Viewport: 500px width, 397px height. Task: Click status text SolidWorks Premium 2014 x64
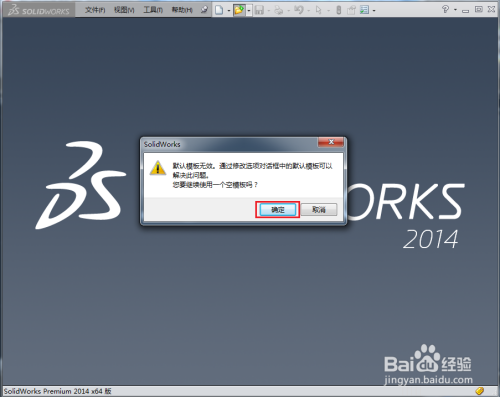point(57,391)
